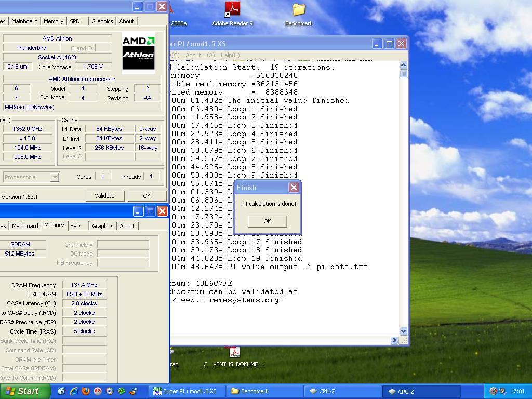Viewport: 532px width, 399px height.
Task: Click the Super PI vertical scrollbar thumb
Action: click(404, 74)
